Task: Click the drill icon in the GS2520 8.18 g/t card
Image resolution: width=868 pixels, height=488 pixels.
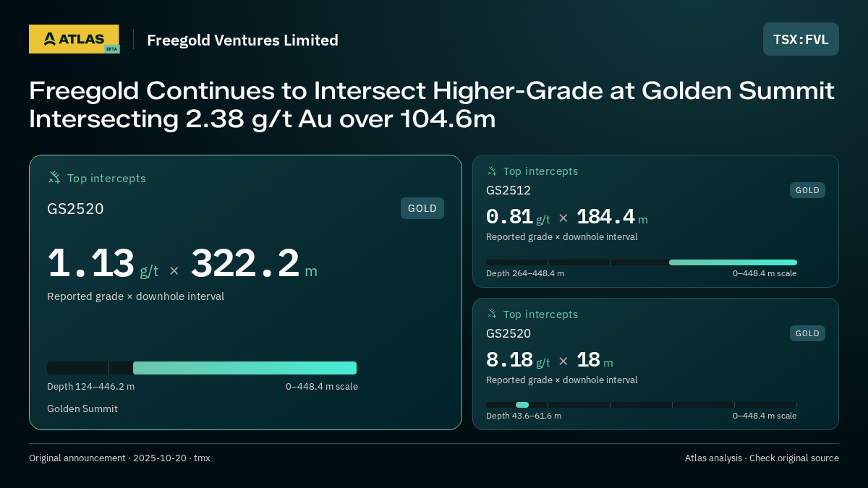Action: point(492,314)
